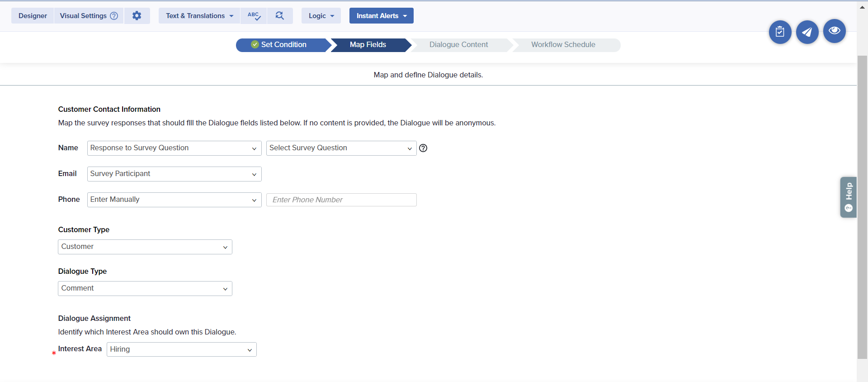Click the eye preview icon
Screen dimensions: 868x382
pos(834,31)
